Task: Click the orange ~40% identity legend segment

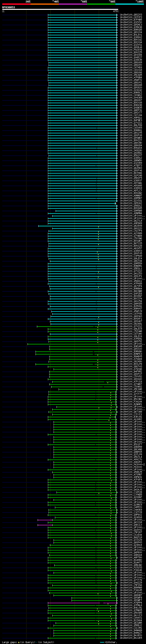Action: (x=45, y=4)
